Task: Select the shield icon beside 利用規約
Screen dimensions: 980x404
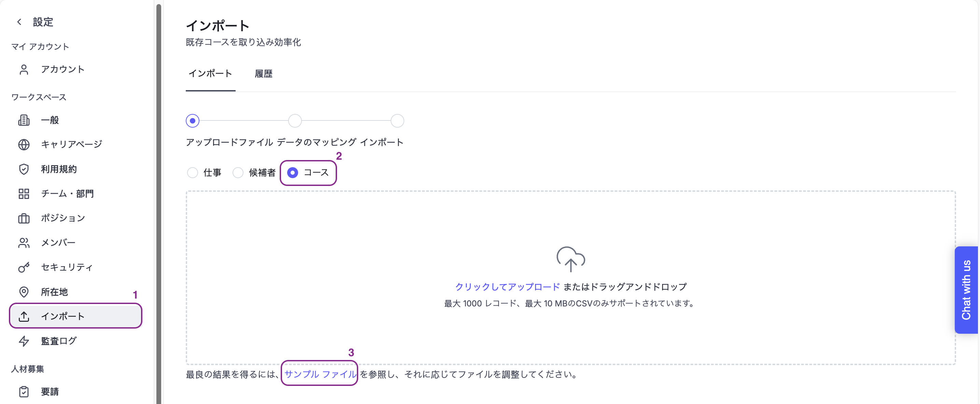Action: click(x=24, y=169)
